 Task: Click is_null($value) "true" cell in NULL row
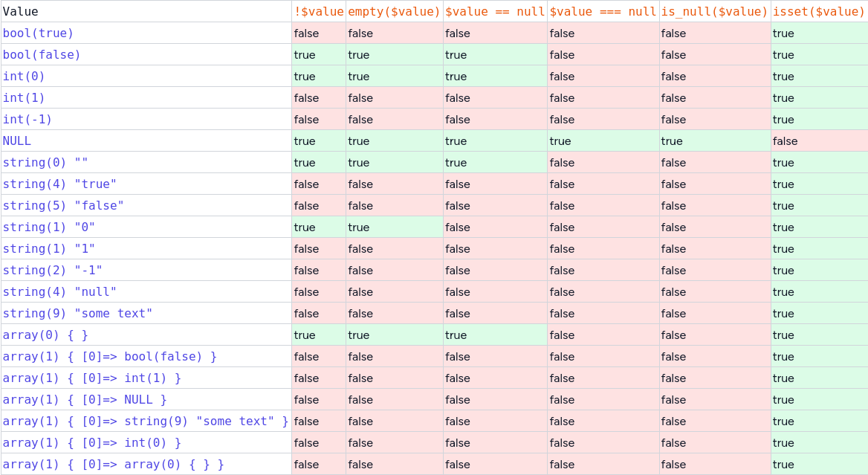point(715,141)
